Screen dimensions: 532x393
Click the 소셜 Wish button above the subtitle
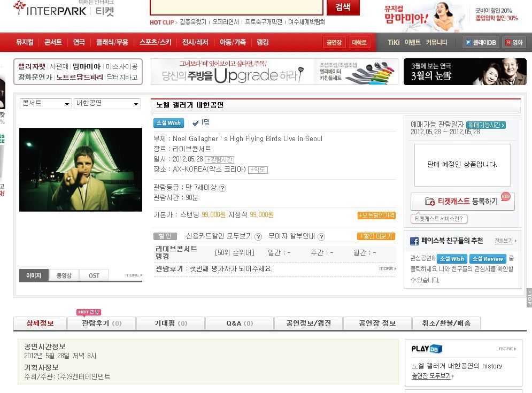[x=168, y=123]
